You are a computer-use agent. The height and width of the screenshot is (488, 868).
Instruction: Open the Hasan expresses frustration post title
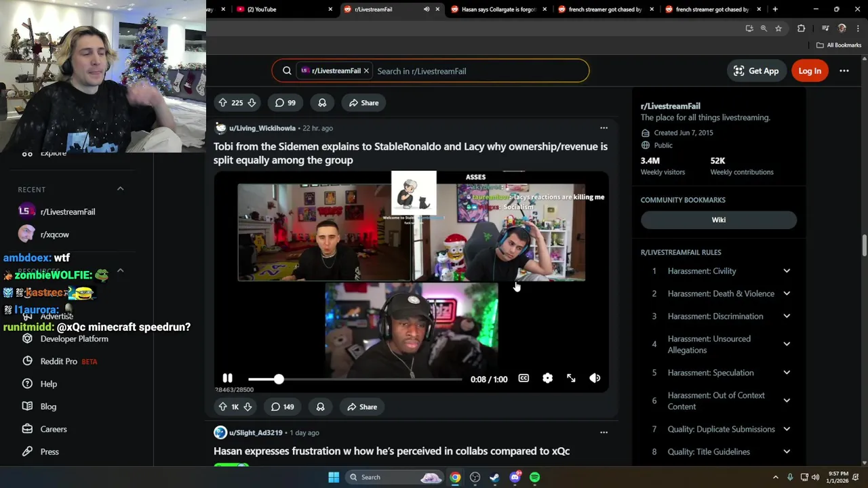pos(391,451)
